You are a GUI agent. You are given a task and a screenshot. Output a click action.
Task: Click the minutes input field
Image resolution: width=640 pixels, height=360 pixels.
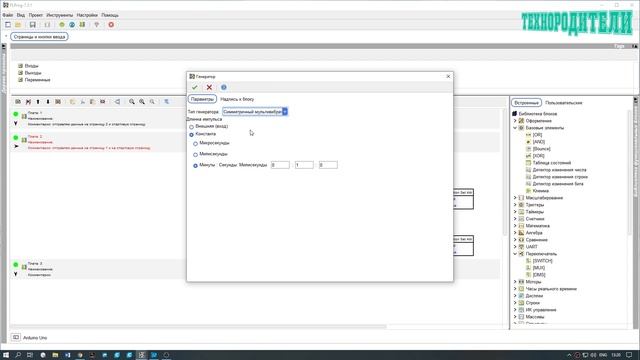point(280,165)
